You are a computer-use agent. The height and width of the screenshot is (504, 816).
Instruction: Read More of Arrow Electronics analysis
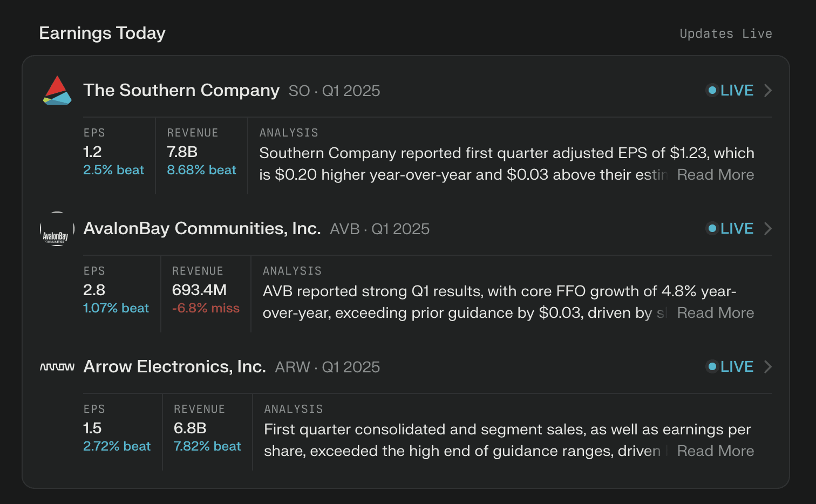(x=715, y=451)
